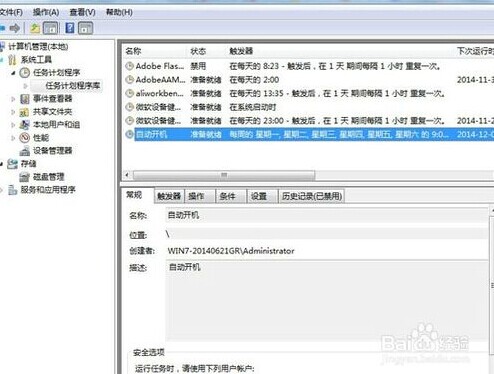This screenshot has height=374, width=494.
Task: Click the 在每天的 2:00 trigger cell
Action: (254, 80)
